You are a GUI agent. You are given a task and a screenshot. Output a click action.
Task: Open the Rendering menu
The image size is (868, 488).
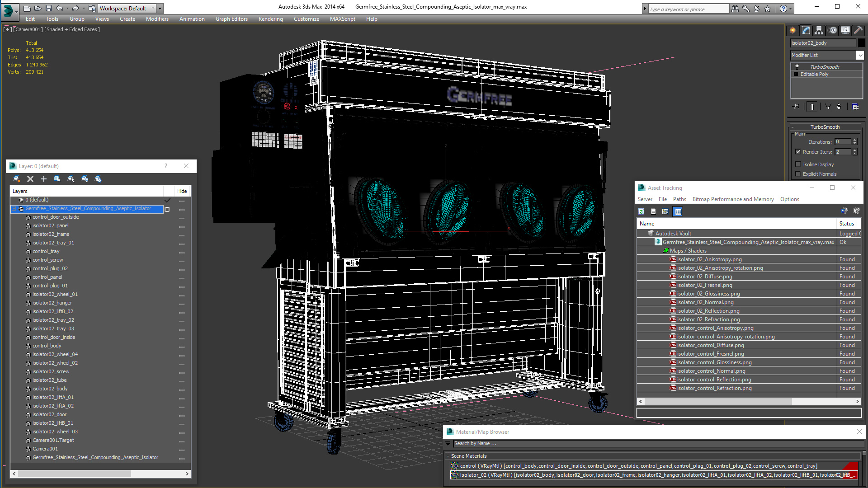tap(270, 19)
